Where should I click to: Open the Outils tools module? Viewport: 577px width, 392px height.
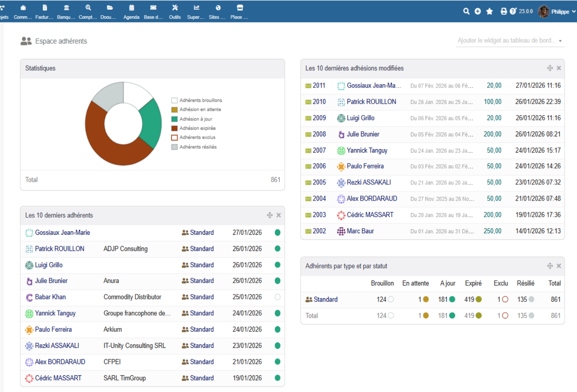[x=175, y=12]
